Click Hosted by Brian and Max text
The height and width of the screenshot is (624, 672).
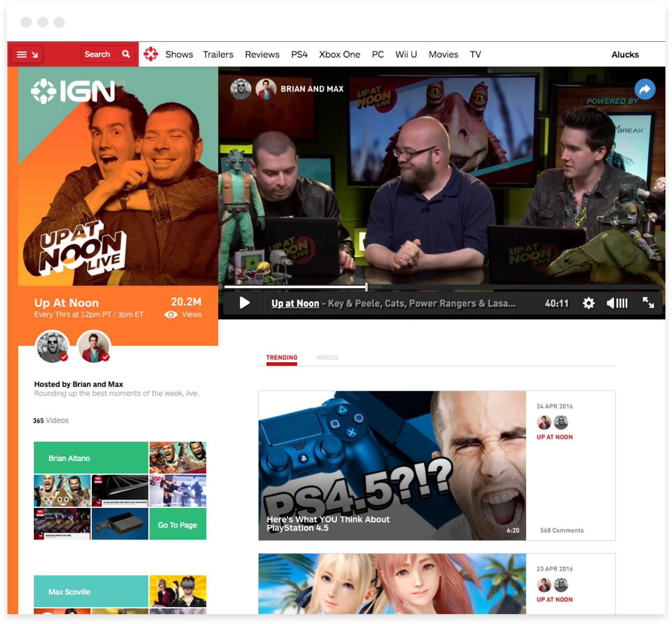[79, 384]
